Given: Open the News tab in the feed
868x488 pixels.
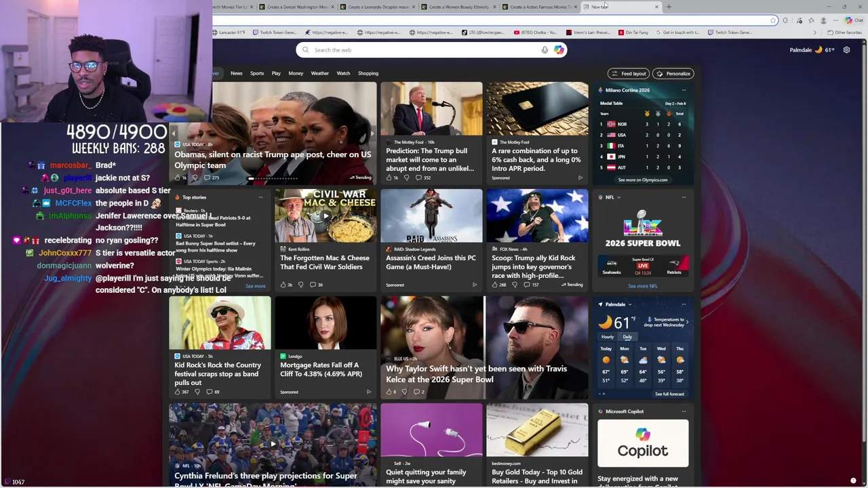Looking at the screenshot, I should [236, 73].
